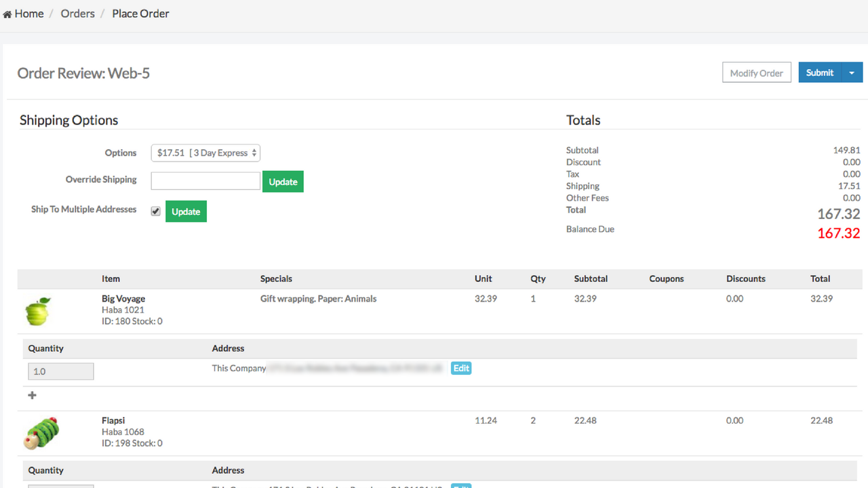Go to Orders breadcrumb link

(77, 14)
